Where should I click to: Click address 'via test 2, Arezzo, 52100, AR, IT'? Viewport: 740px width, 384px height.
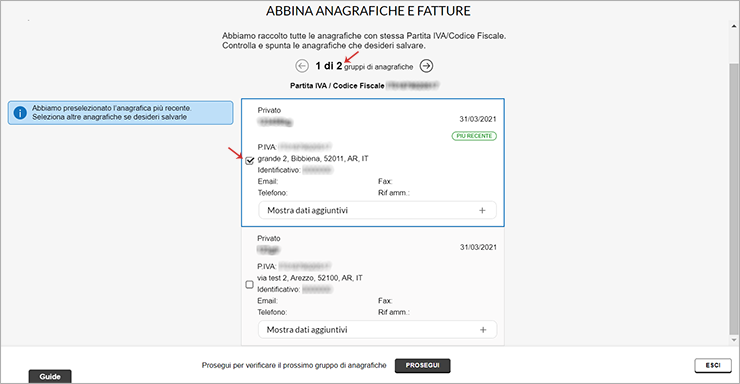(x=310, y=278)
